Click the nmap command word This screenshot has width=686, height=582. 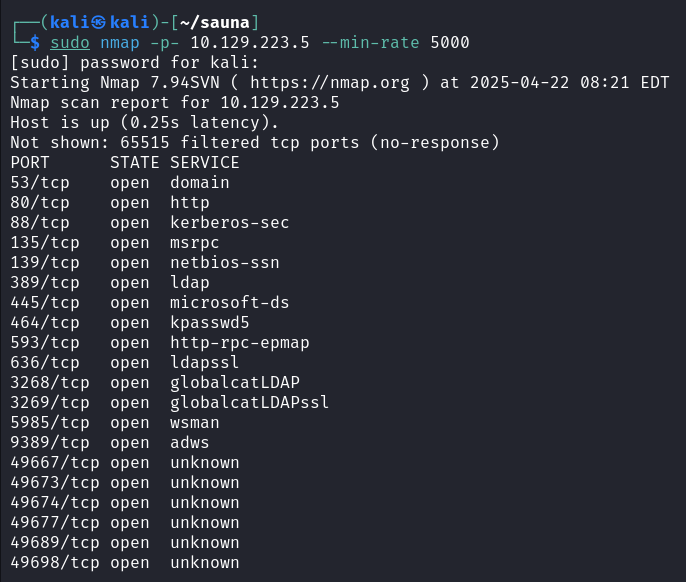(120, 43)
